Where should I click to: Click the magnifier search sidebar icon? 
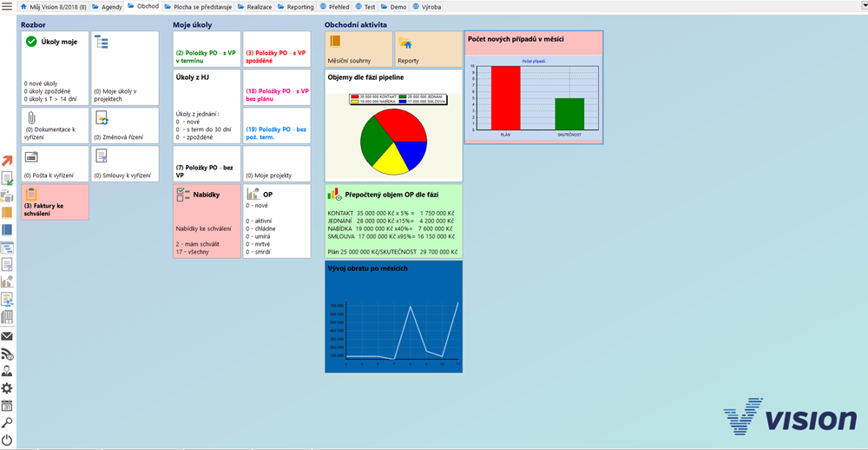(x=7, y=423)
